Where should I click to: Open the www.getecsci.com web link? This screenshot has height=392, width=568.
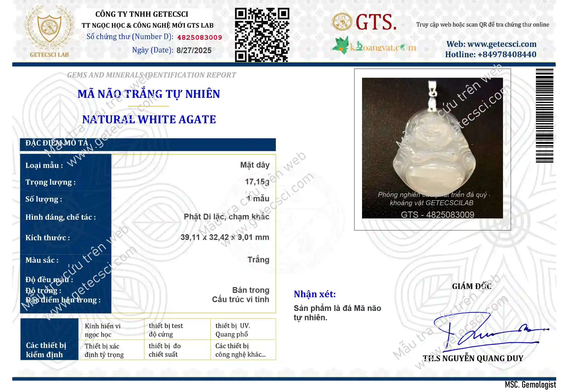[x=491, y=44]
